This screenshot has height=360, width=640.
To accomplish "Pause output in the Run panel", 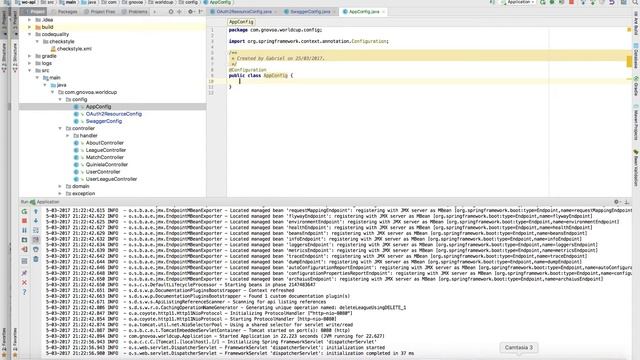I will point(24,230).
